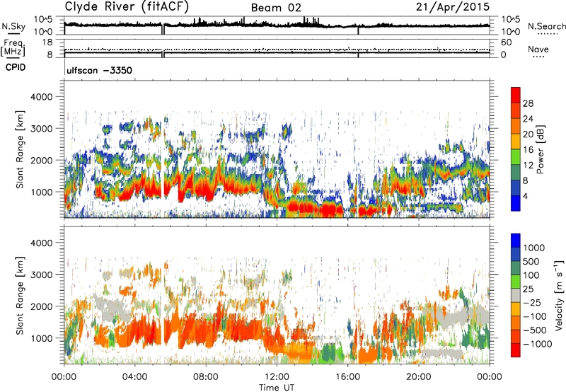The height and width of the screenshot is (392, 566).
Task: Select the "16:00" time axis tick
Action: click(347, 377)
